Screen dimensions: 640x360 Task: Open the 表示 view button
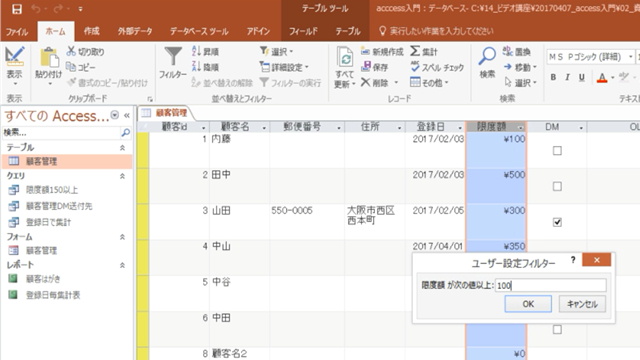click(x=14, y=66)
